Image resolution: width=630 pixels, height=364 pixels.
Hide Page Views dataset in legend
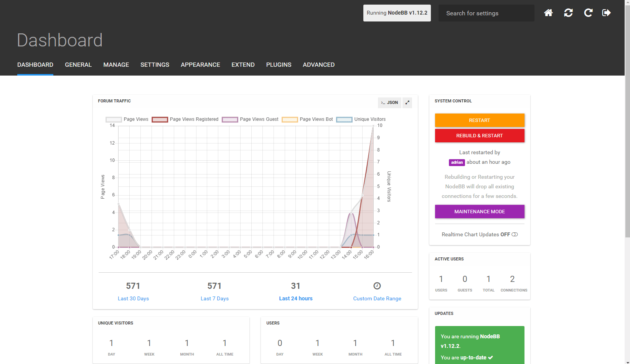127,119
